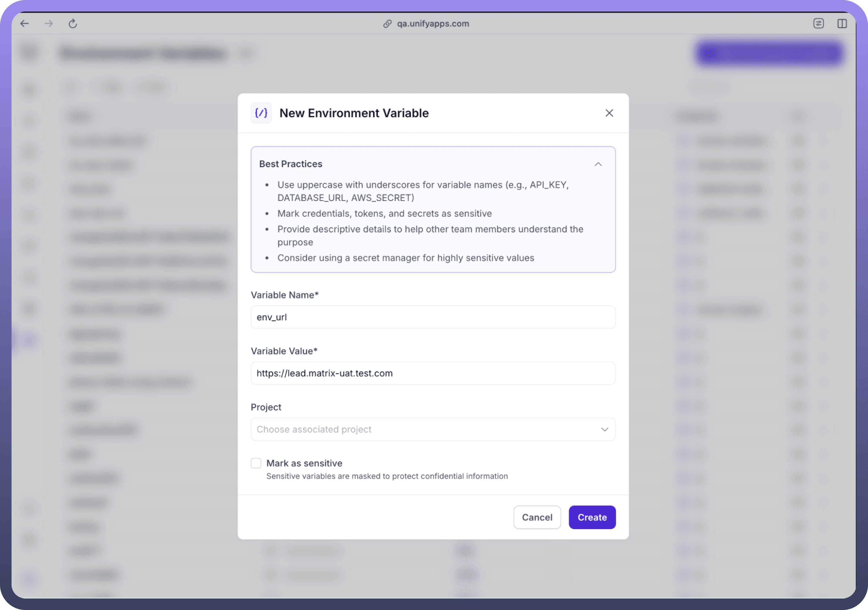The height and width of the screenshot is (610, 868).
Task: Click the Mark as sensitive label
Action: click(304, 463)
